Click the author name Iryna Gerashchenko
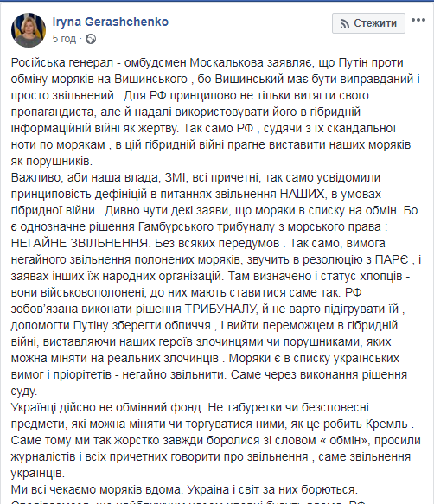This screenshot has height=504, width=434. [x=111, y=22]
